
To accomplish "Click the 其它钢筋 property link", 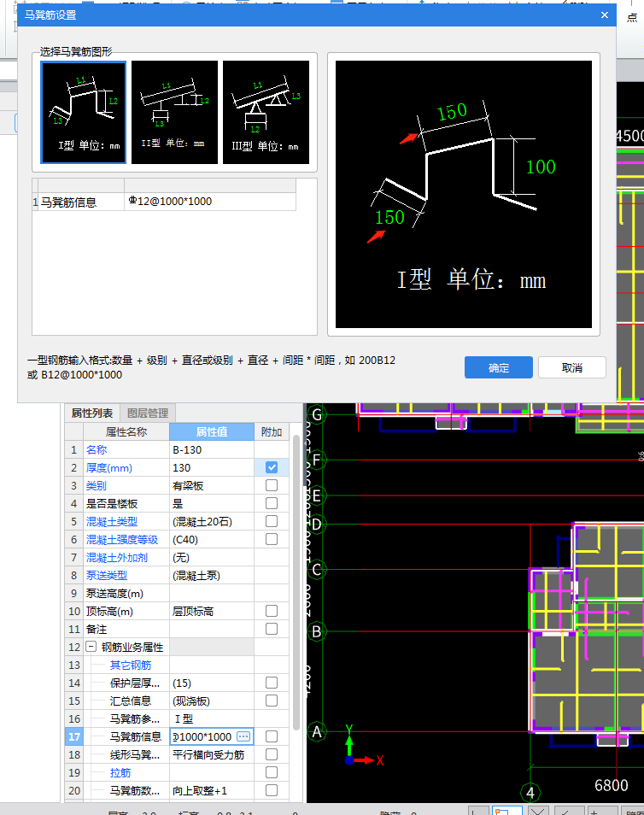I will click(x=131, y=665).
